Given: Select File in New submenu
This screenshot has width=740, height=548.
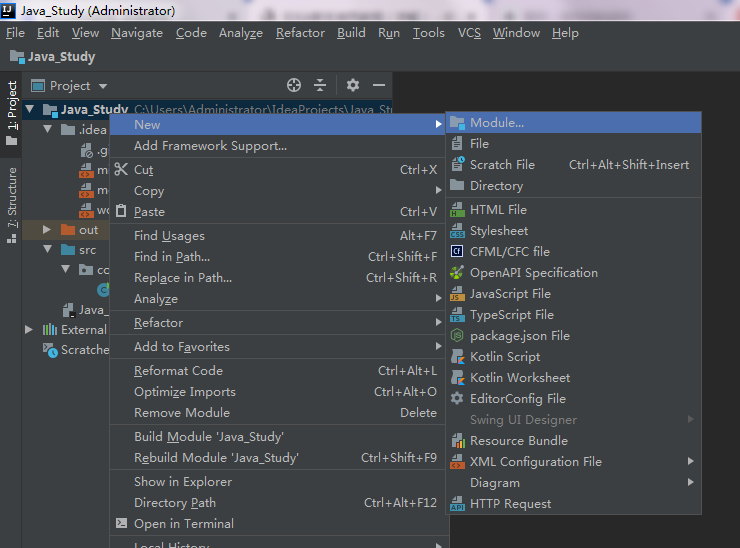Looking at the screenshot, I should (573, 143).
